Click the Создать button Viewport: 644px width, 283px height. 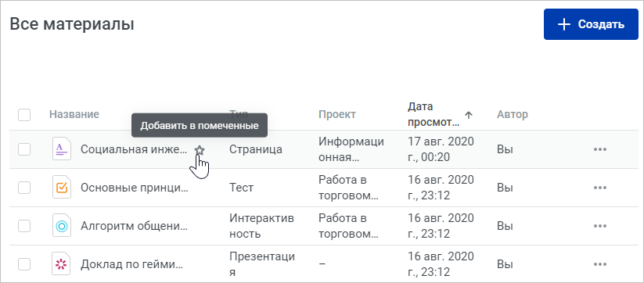click(591, 24)
